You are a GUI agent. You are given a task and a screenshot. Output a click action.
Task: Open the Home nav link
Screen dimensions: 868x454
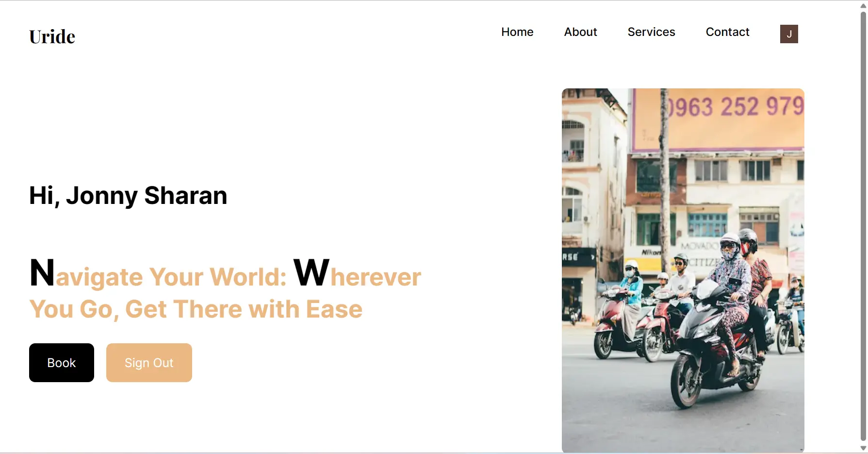(517, 32)
